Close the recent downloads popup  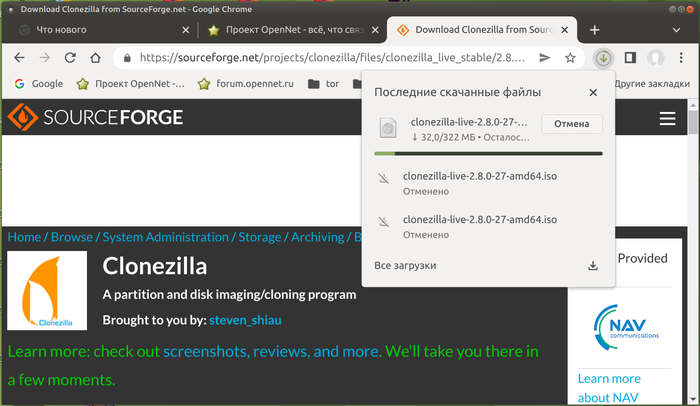tap(593, 92)
